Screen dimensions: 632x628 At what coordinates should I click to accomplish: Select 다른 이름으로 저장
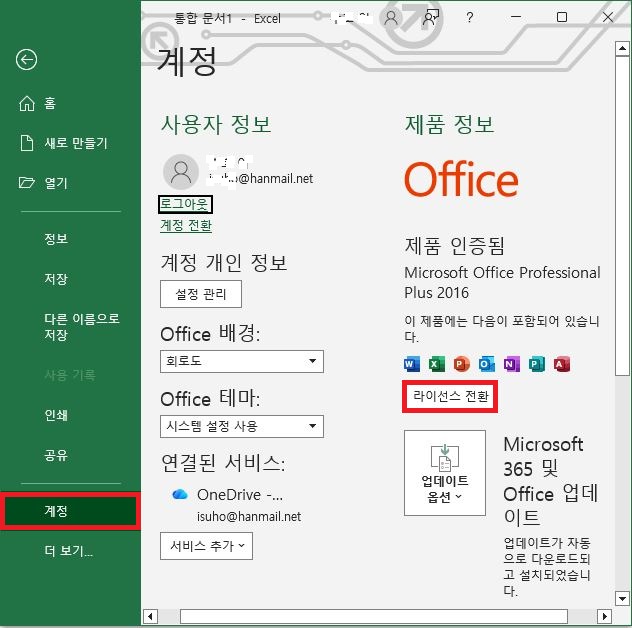point(82,326)
